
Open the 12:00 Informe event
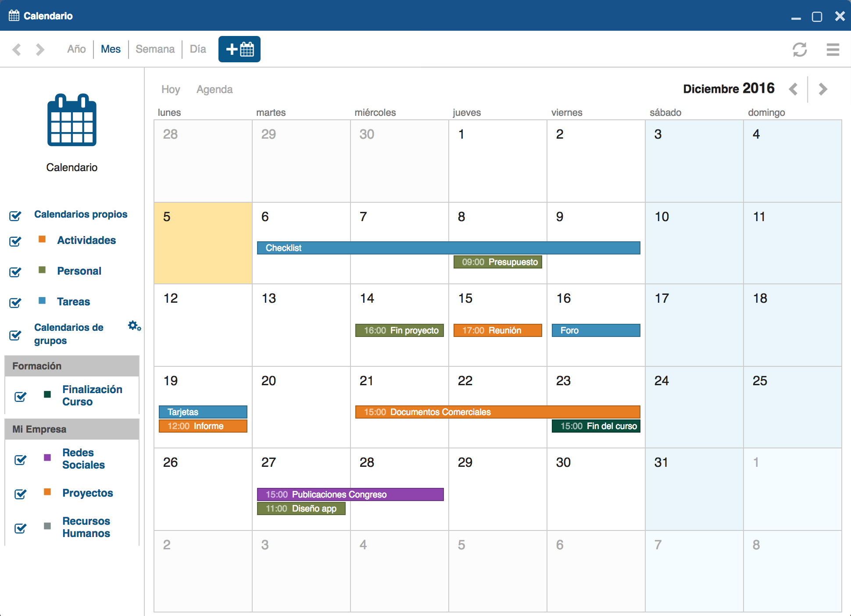pyautogui.click(x=203, y=426)
